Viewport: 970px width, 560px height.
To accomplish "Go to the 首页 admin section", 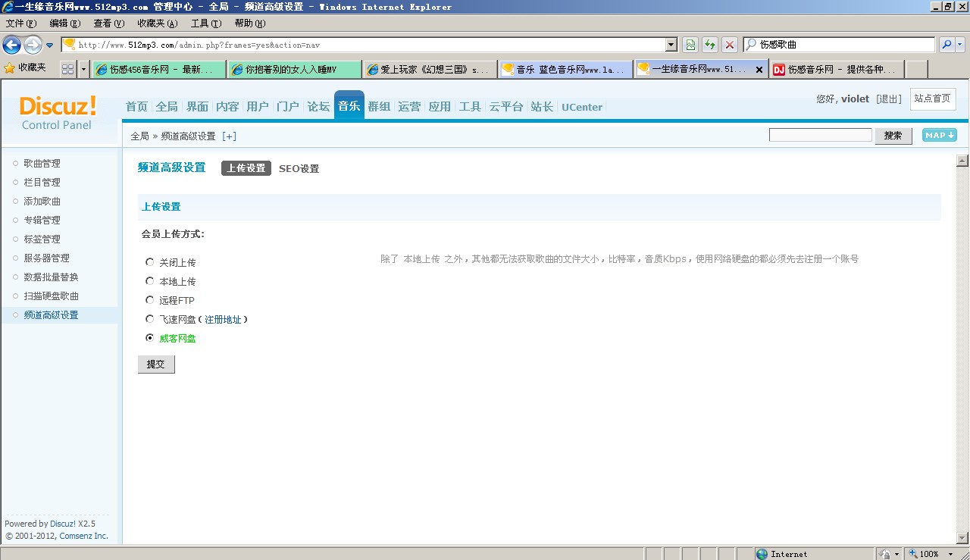I will 136,107.
